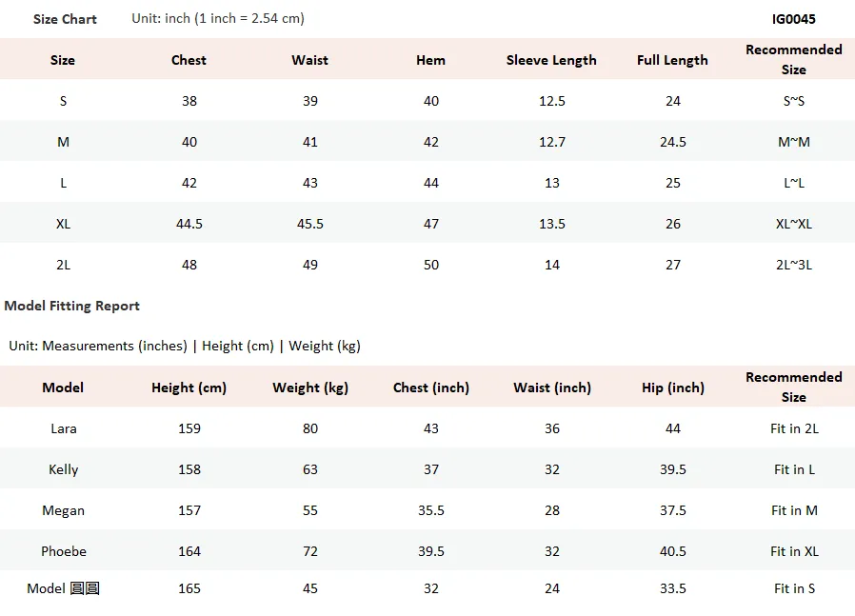Select the 12.7 sleeve length value
The width and height of the screenshot is (855, 616).
pyautogui.click(x=552, y=142)
